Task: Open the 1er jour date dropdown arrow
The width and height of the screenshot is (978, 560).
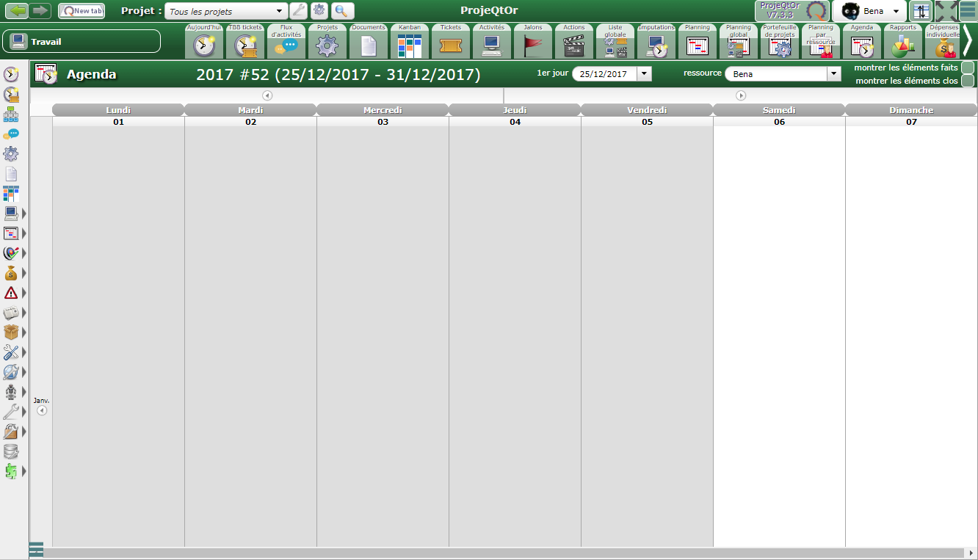Action: [644, 73]
